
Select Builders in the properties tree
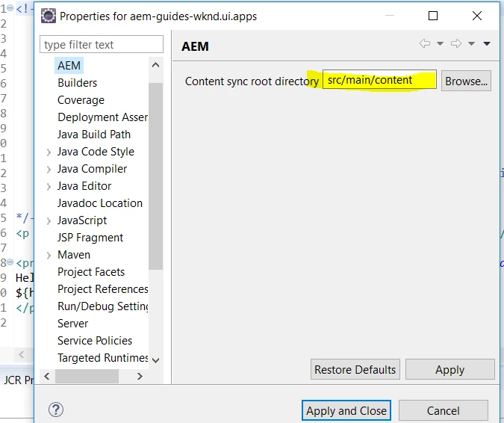[78, 83]
